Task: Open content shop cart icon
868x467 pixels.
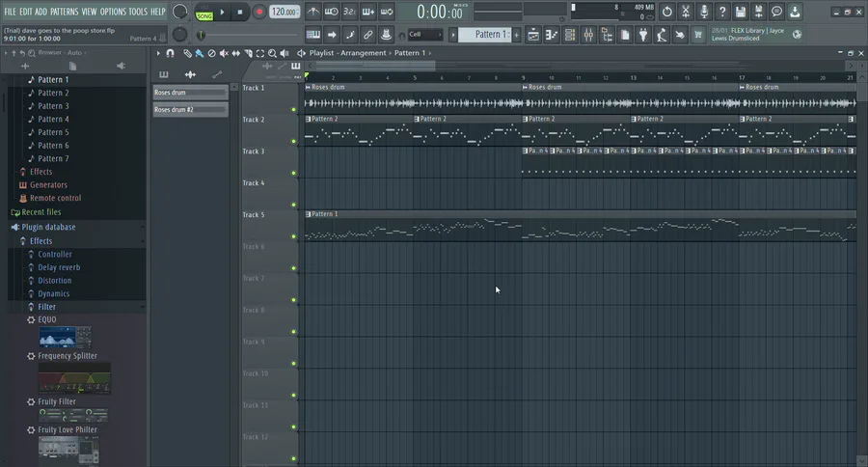Action: tap(698, 35)
